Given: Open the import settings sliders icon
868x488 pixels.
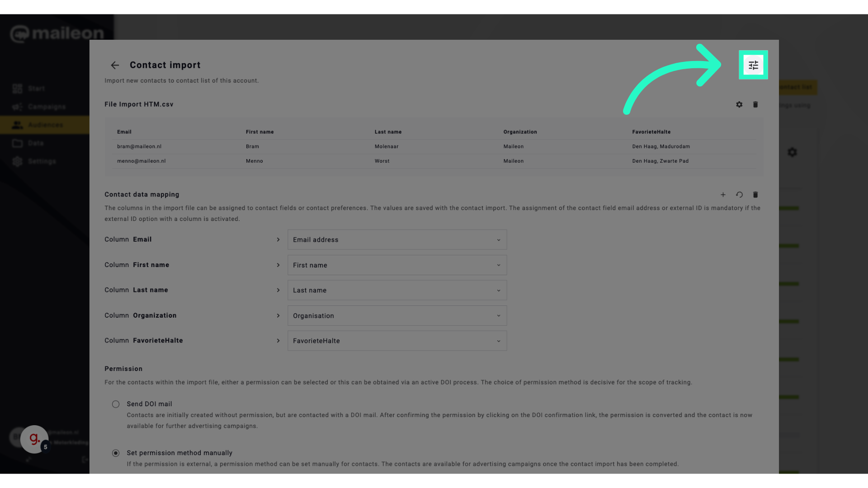Looking at the screenshot, I should point(753,65).
